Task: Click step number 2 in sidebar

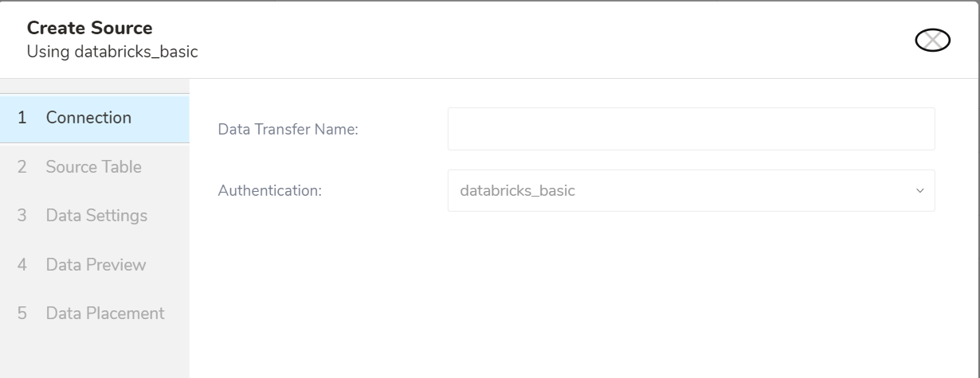Action: click(x=22, y=167)
